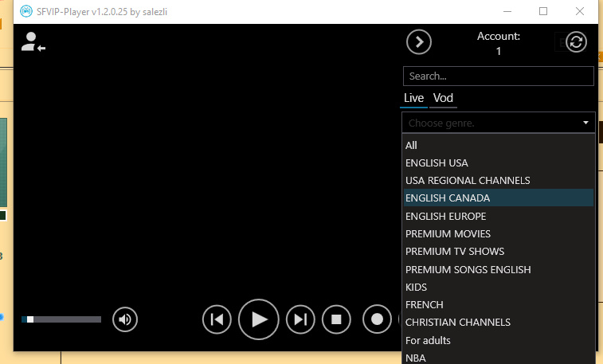
Task: Adjust the volume slider bar
Action: tap(61, 319)
